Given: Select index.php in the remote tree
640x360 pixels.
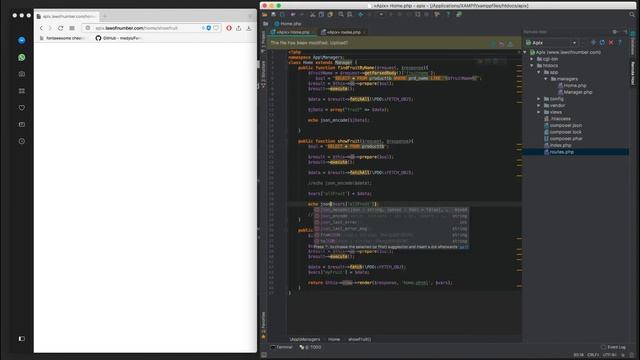Looking at the screenshot, I should 558,145.
